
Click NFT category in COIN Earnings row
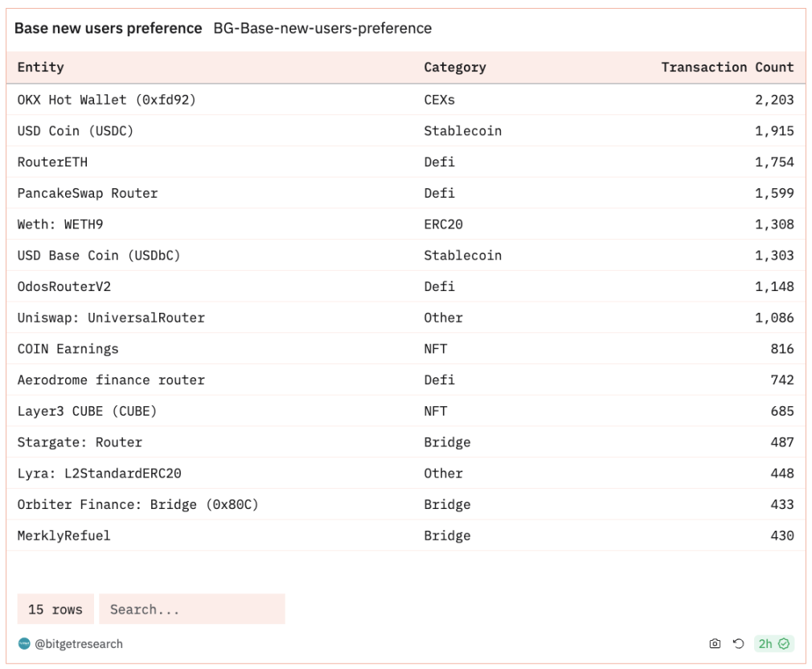(x=436, y=349)
